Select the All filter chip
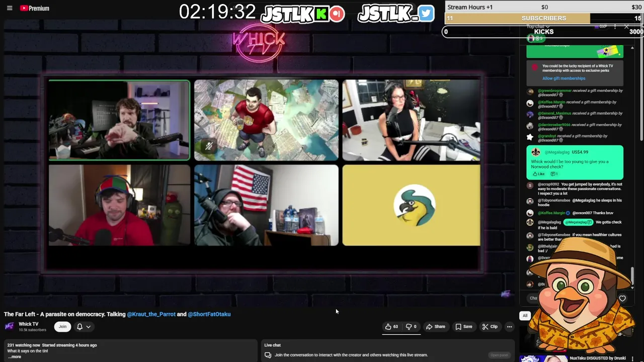Screen dimensions: 644x362 tap(525, 316)
